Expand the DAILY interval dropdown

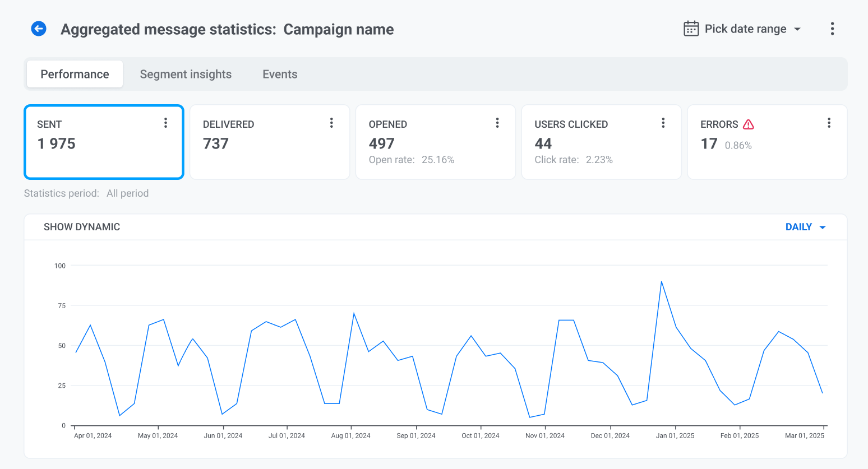coord(798,227)
